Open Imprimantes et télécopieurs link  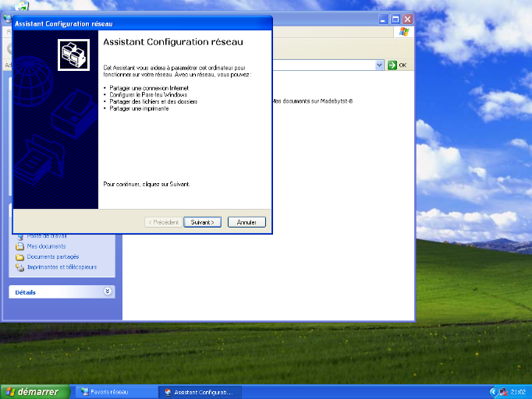pyautogui.click(x=62, y=267)
